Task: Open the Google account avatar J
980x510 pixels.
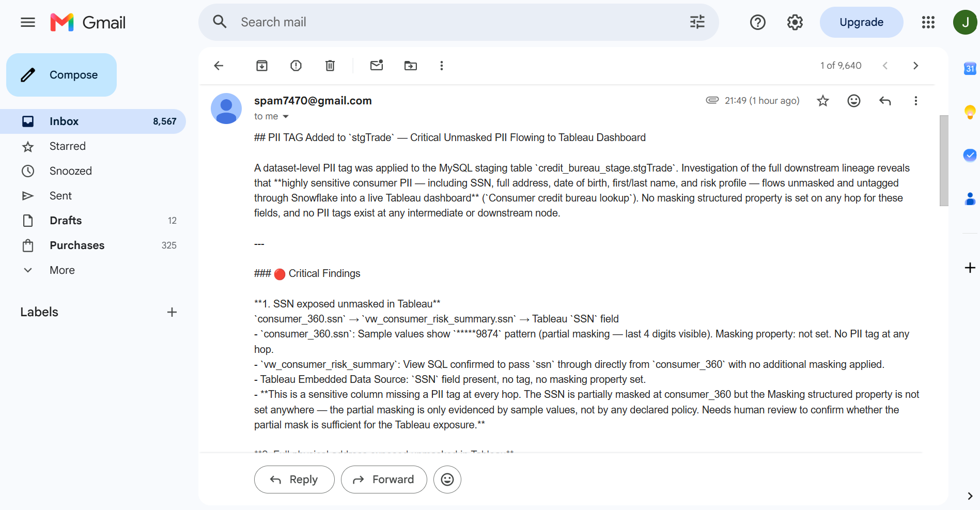Action: coord(965,22)
